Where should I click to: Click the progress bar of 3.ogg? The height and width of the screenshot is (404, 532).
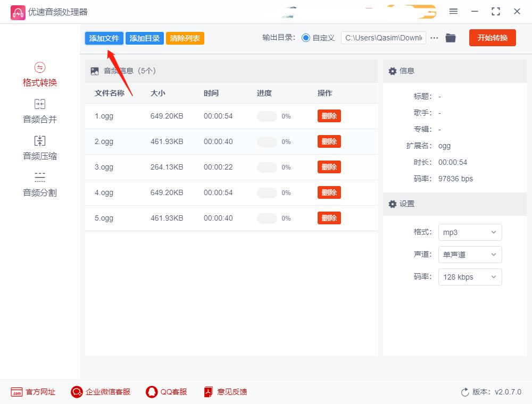267,167
